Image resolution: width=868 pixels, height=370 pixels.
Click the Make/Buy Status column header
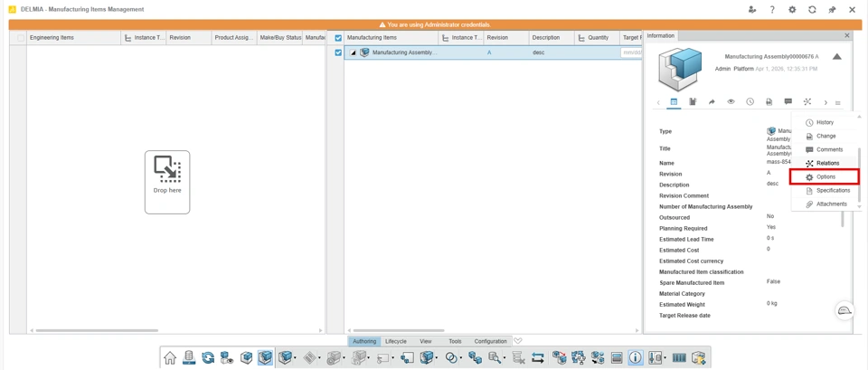tap(280, 38)
